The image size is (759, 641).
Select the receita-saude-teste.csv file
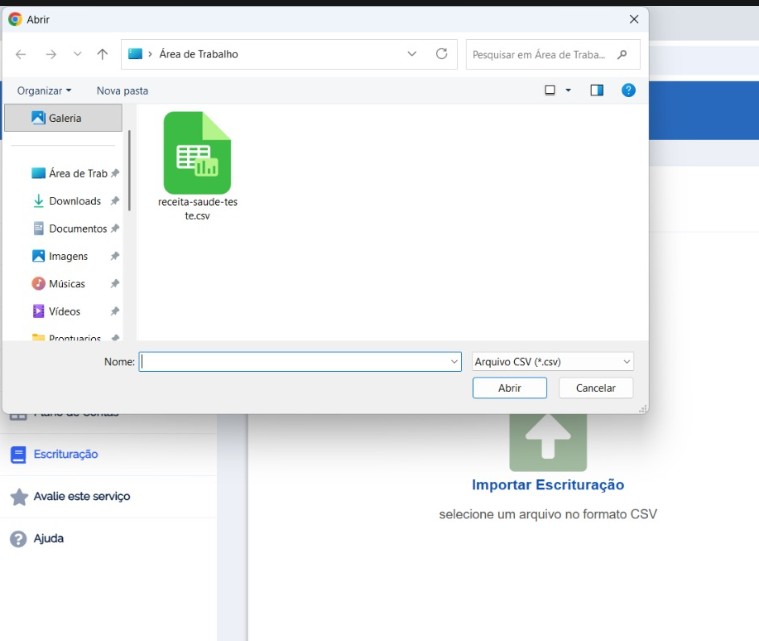coord(197,165)
